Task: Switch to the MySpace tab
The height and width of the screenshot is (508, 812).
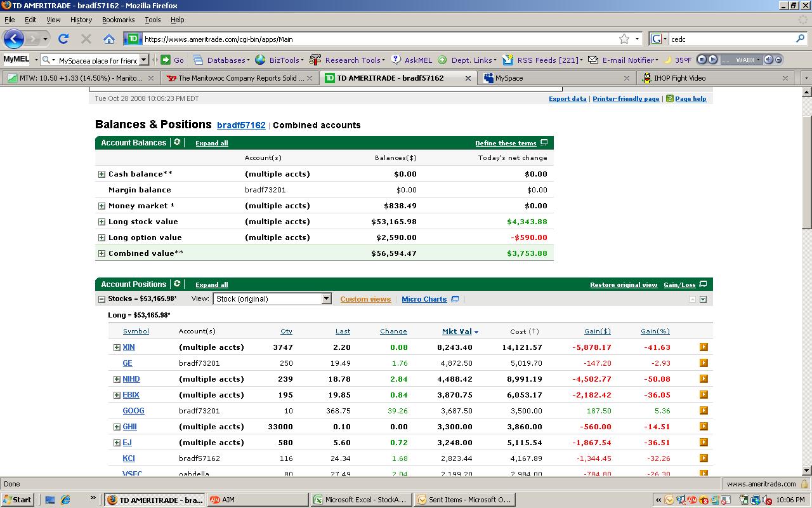Action: coord(509,78)
